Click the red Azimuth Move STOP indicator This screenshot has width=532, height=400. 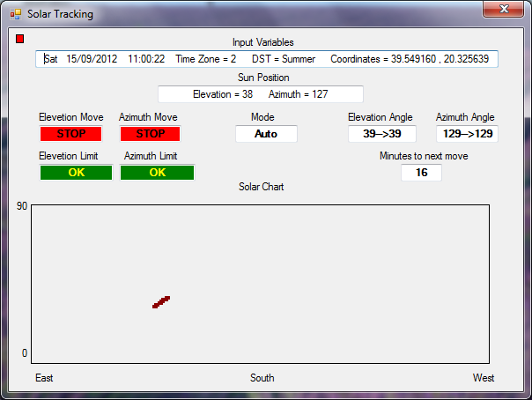150,134
